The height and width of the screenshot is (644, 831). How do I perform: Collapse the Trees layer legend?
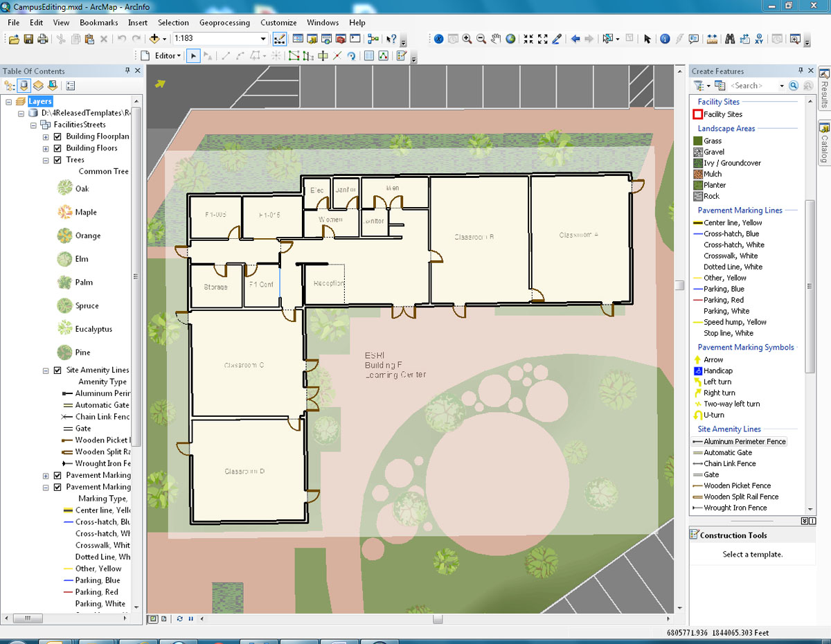tap(46, 160)
